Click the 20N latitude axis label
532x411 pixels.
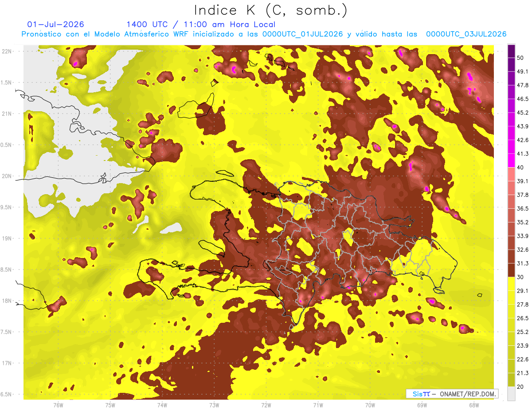pyautogui.click(x=7, y=176)
